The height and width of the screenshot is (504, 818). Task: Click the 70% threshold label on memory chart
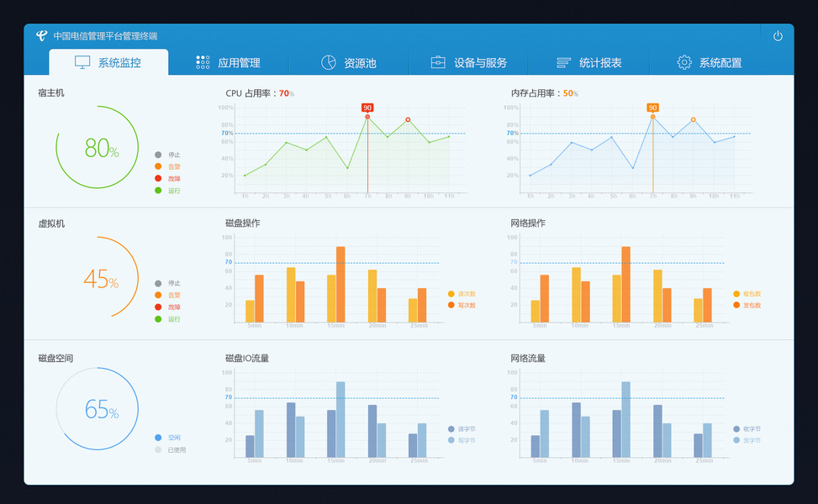click(x=512, y=133)
